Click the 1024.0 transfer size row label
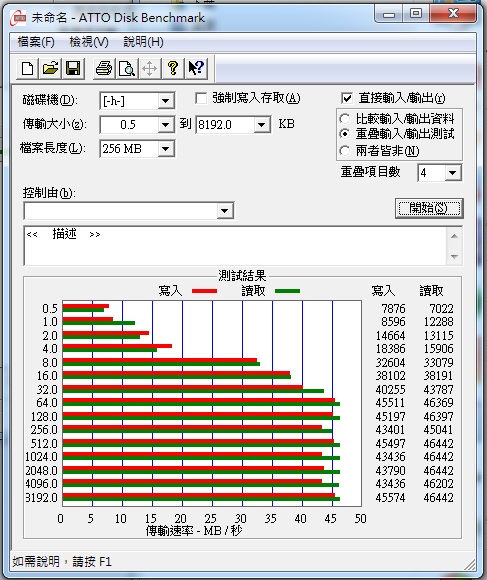The height and width of the screenshot is (580, 487). point(41,457)
